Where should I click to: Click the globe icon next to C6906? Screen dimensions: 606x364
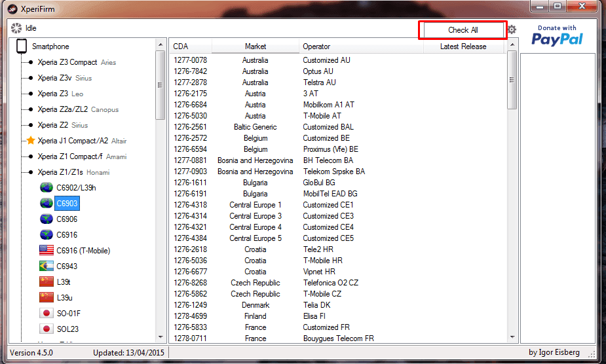(x=47, y=219)
